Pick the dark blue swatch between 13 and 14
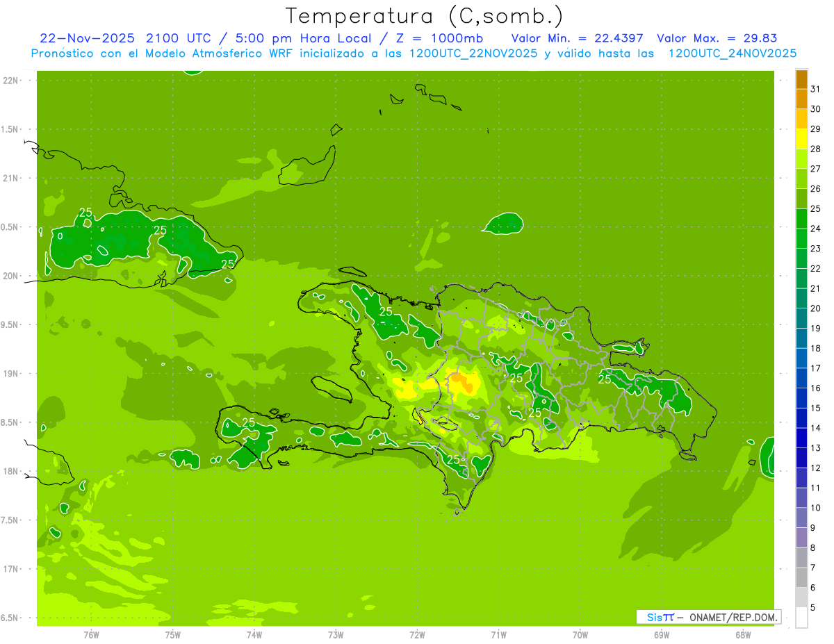 (x=801, y=438)
